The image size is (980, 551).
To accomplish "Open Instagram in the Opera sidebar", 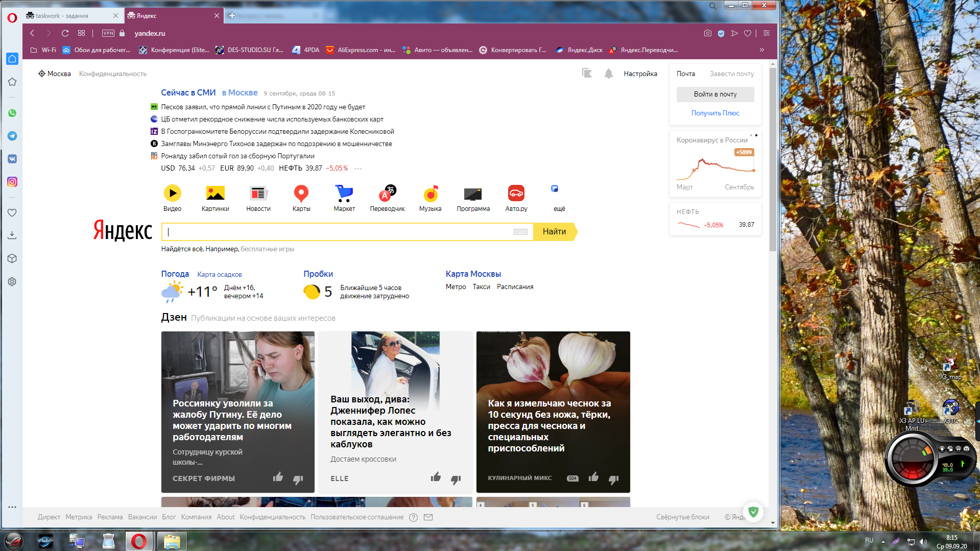I will (12, 182).
